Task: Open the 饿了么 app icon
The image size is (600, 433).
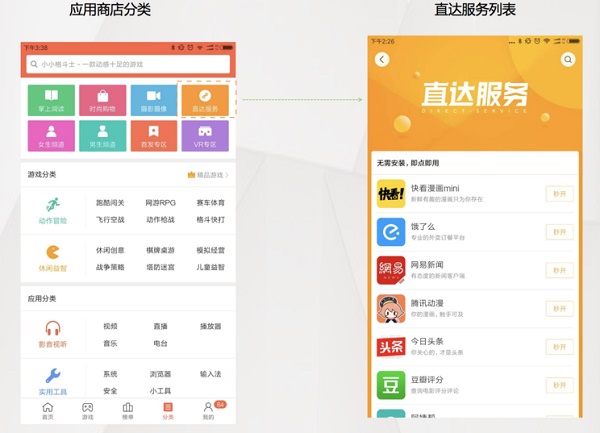Action: click(x=390, y=232)
